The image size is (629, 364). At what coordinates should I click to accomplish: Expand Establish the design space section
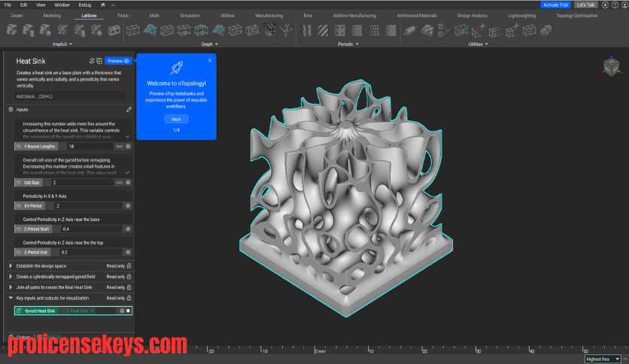click(11, 265)
